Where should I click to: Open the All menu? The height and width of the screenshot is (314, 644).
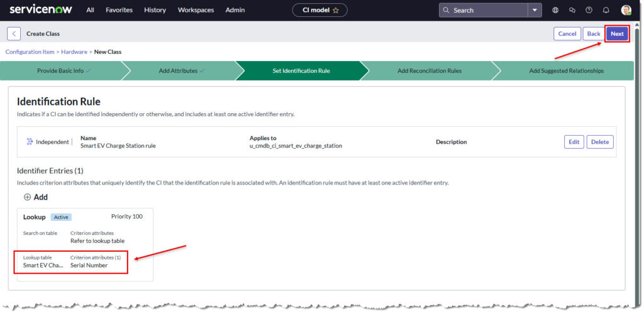point(91,10)
